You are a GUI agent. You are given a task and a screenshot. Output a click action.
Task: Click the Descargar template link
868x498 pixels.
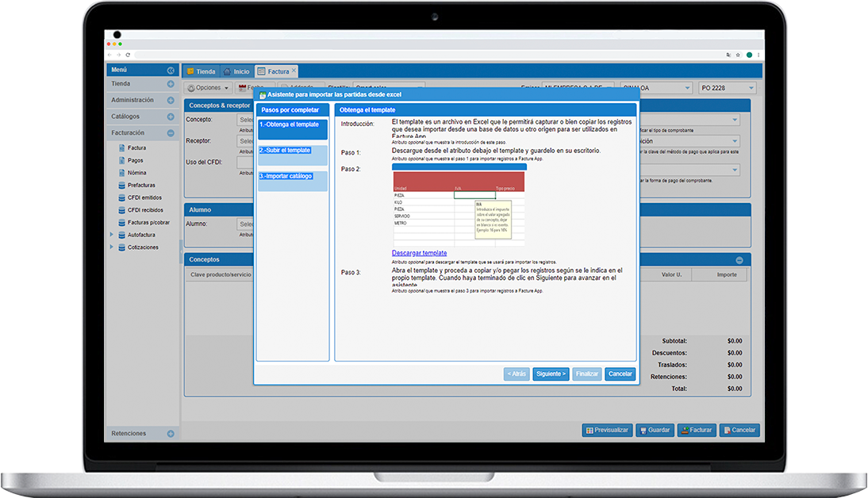coord(419,253)
